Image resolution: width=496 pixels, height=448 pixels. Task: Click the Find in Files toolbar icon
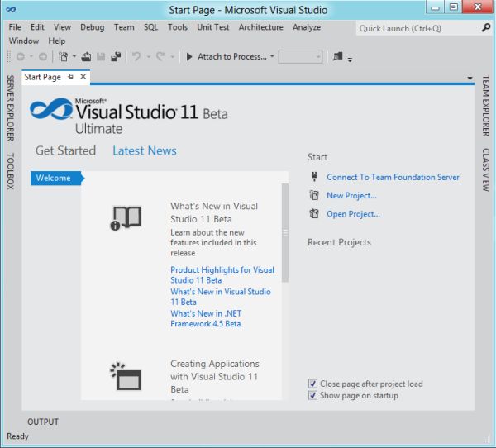tap(337, 56)
